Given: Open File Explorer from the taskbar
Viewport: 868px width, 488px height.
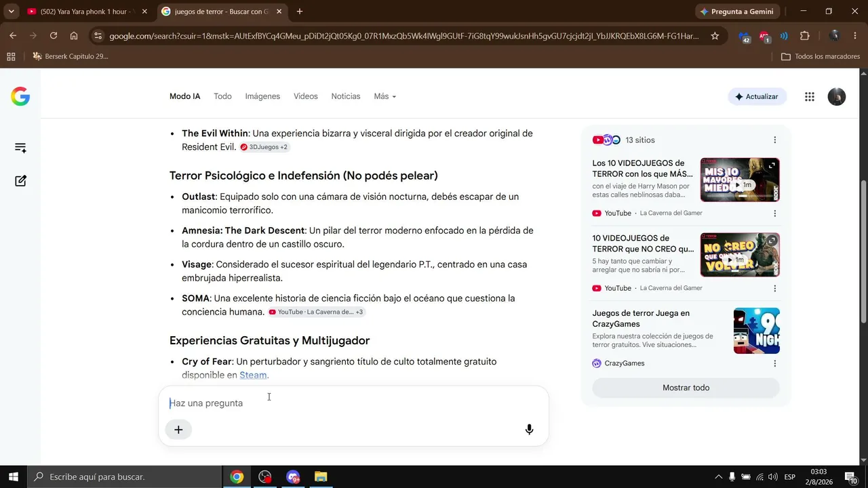Looking at the screenshot, I should pyautogui.click(x=321, y=476).
